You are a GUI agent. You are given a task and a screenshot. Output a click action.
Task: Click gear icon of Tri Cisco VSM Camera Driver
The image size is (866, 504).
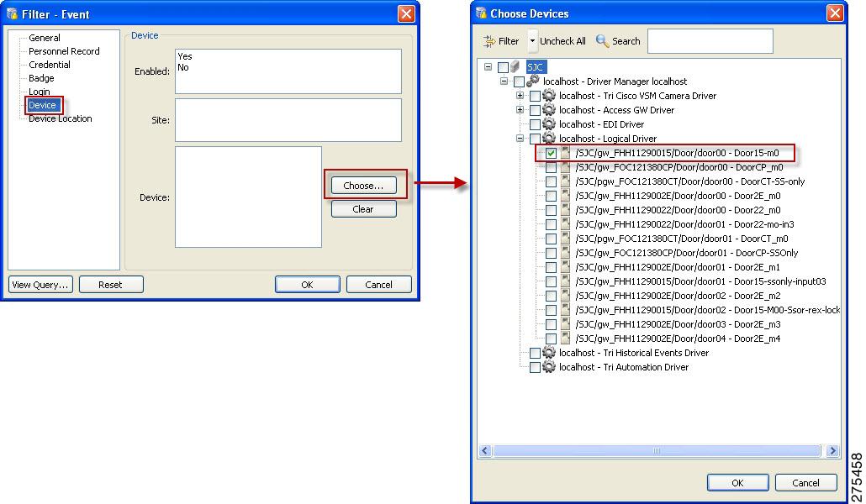coord(548,96)
